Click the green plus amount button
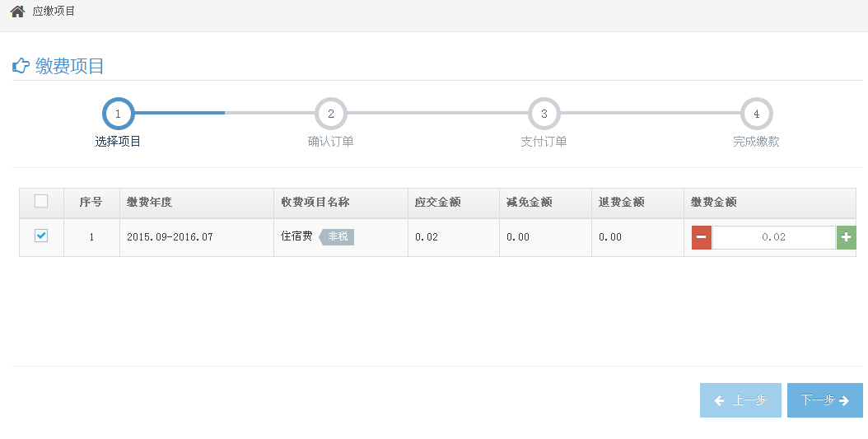 pos(846,237)
